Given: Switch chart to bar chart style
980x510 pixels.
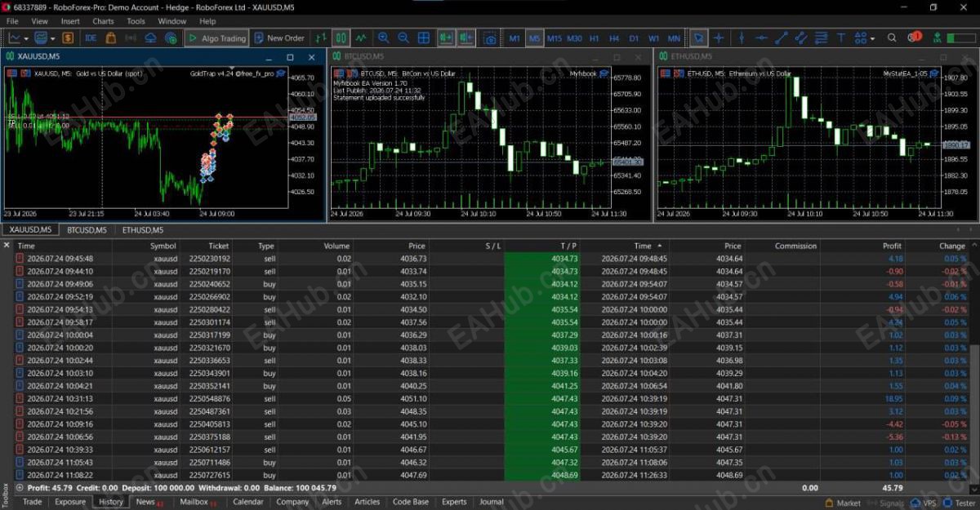Looking at the screenshot, I should [321, 38].
